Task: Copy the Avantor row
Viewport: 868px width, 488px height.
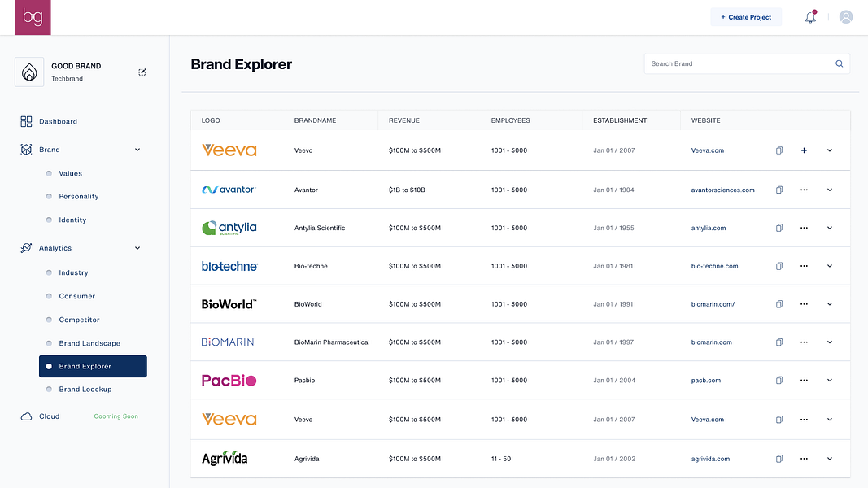Action: (779, 190)
